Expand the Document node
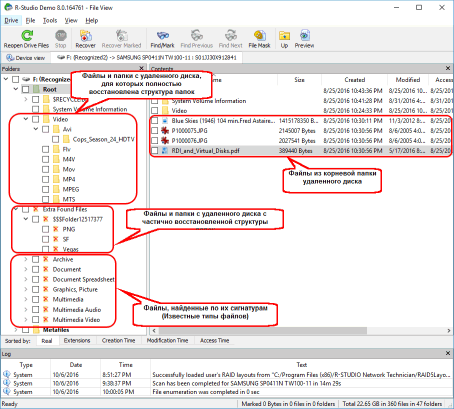The height and width of the screenshot is (409, 454). pyautogui.click(x=26, y=269)
